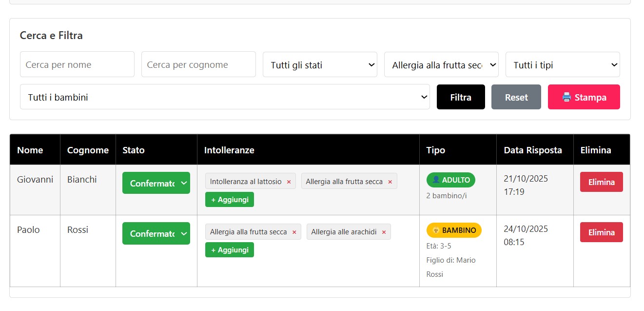
Task: Add an intolerance for Giovanni Bianchi
Action: tap(229, 199)
